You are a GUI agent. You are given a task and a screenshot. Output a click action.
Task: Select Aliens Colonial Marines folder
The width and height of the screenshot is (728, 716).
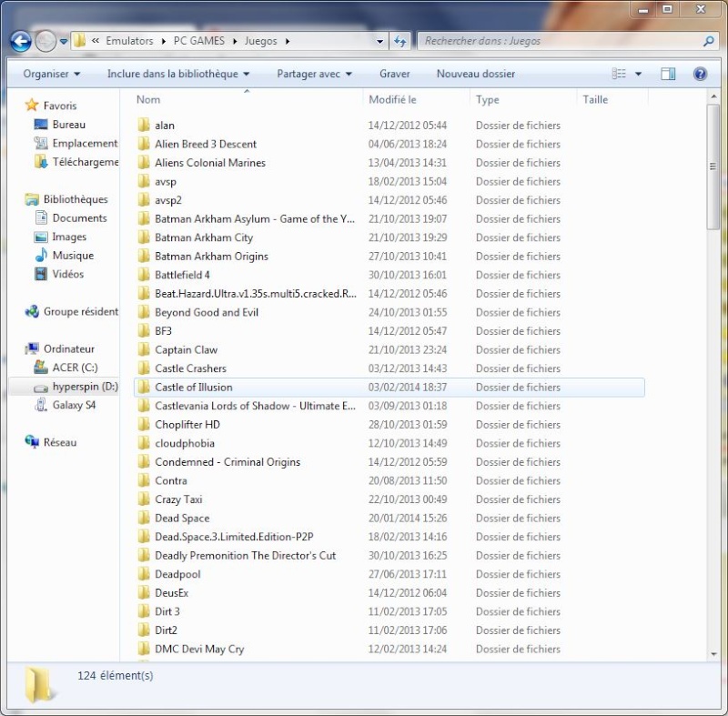(210, 163)
